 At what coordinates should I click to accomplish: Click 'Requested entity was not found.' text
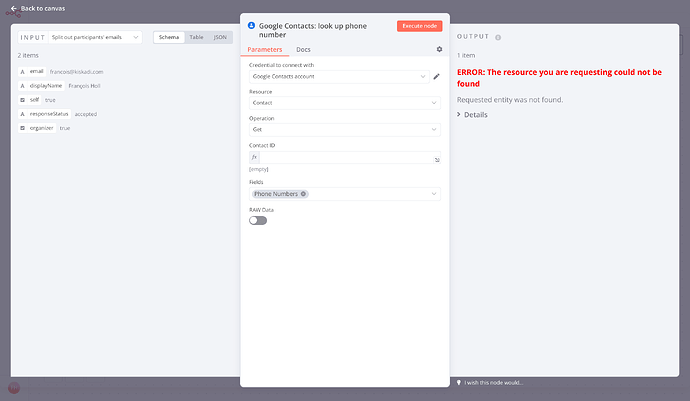pyautogui.click(x=510, y=100)
